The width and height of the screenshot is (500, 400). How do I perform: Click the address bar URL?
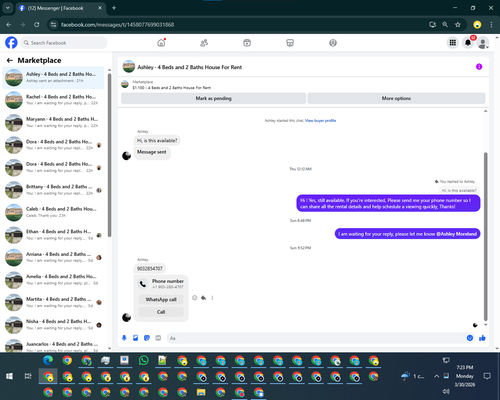pyautogui.click(x=117, y=25)
